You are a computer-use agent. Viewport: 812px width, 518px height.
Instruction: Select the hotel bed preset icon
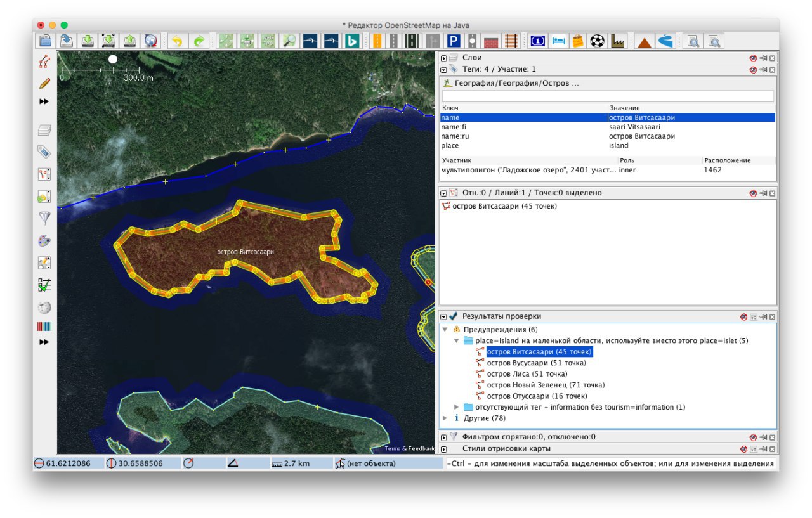point(558,41)
